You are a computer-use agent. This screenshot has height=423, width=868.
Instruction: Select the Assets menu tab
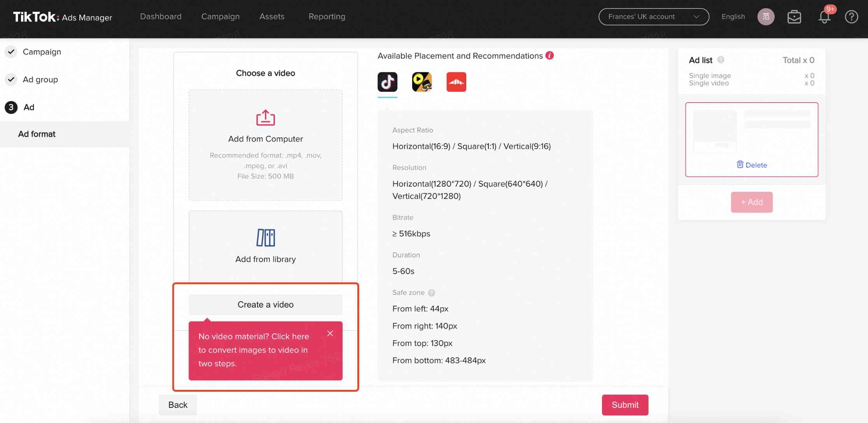[x=272, y=16]
